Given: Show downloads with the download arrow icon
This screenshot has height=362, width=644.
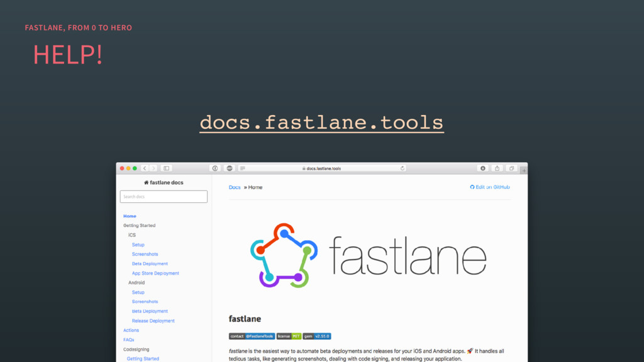Looking at the screenshot, I should pyautogui.click(x=483, y=168).
